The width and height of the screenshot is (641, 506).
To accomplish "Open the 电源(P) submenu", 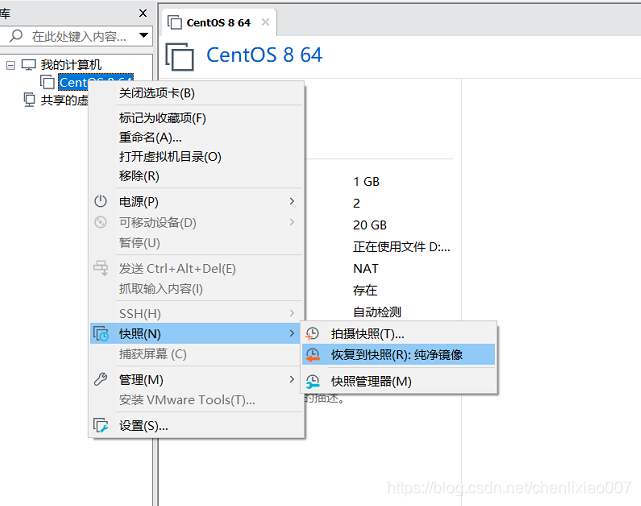I will (x=197, y=202).
